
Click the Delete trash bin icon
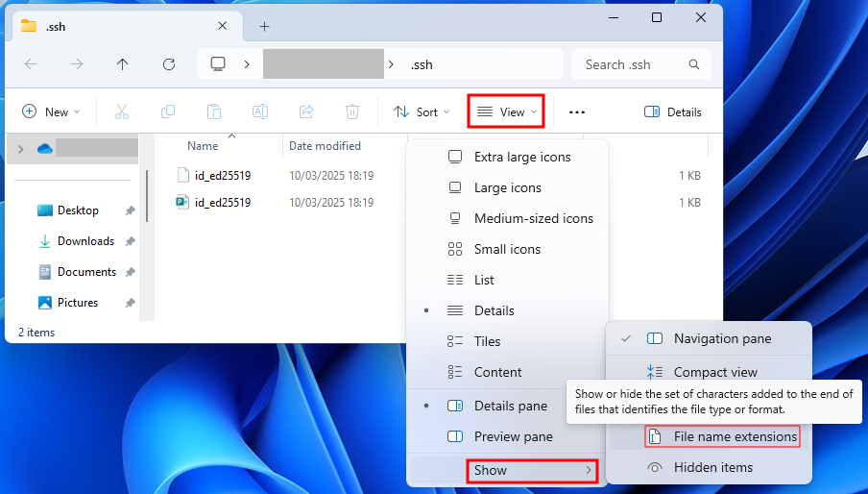coord(352,111)
